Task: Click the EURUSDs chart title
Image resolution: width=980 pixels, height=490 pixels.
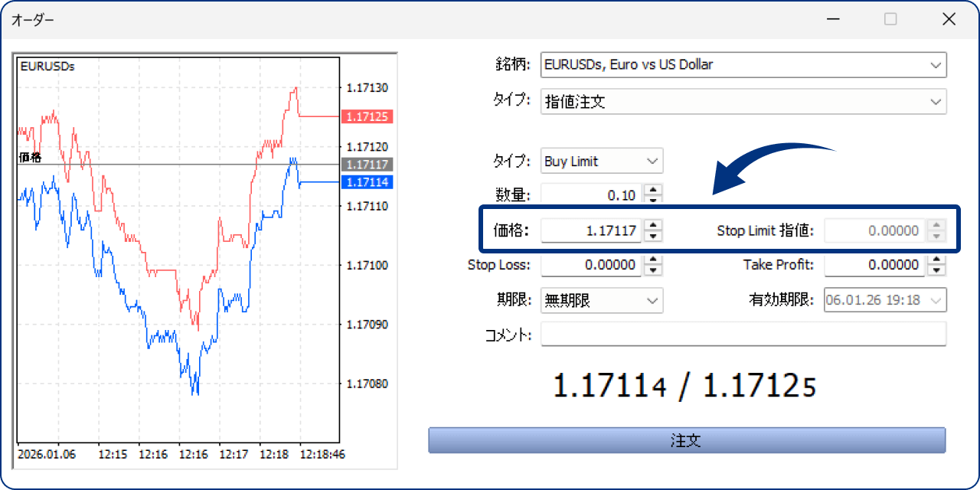Action: [x=47, y=67]
